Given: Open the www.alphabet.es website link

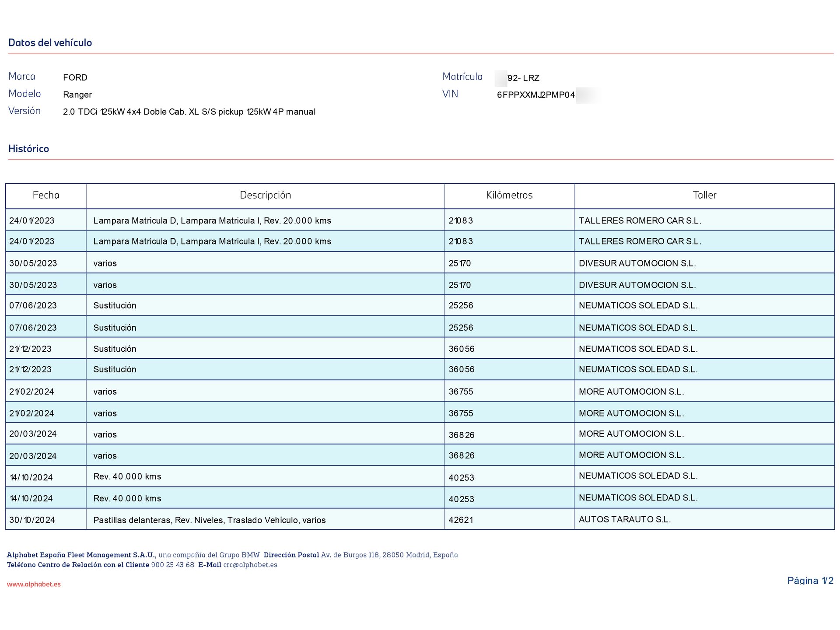Looking at the screenshot, I should (x=34, y=584).
